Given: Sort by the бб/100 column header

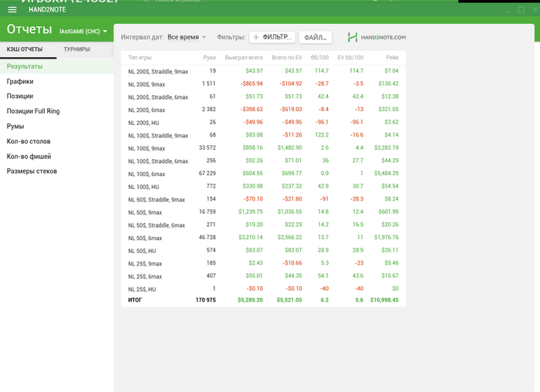Looking at the screenshot, I should (319, 58).
